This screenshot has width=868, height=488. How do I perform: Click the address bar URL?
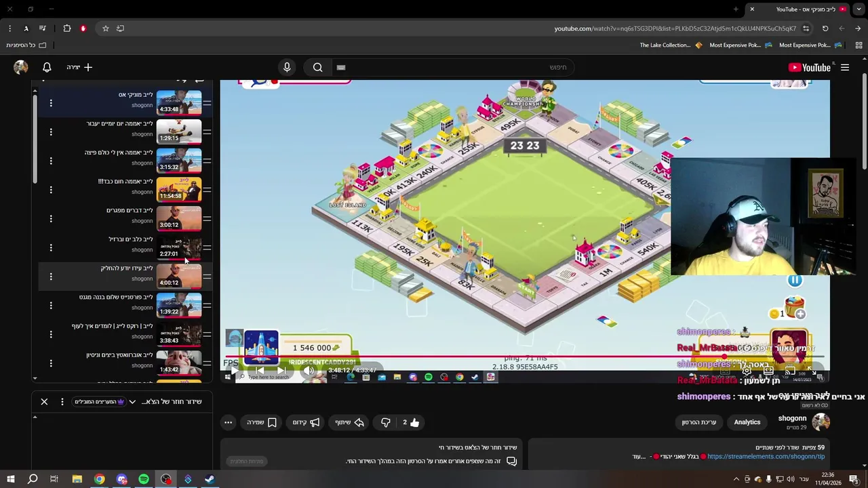(675, 28)
